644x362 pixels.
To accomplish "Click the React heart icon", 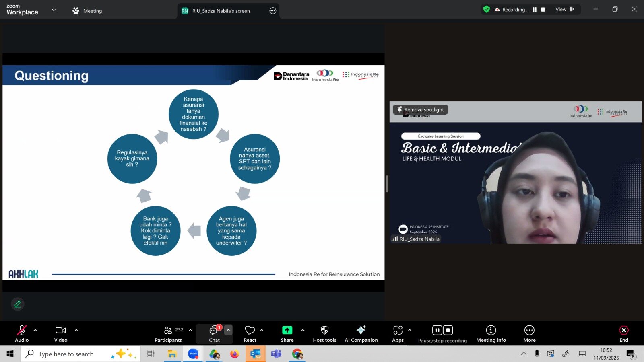I will pos(250,334).
